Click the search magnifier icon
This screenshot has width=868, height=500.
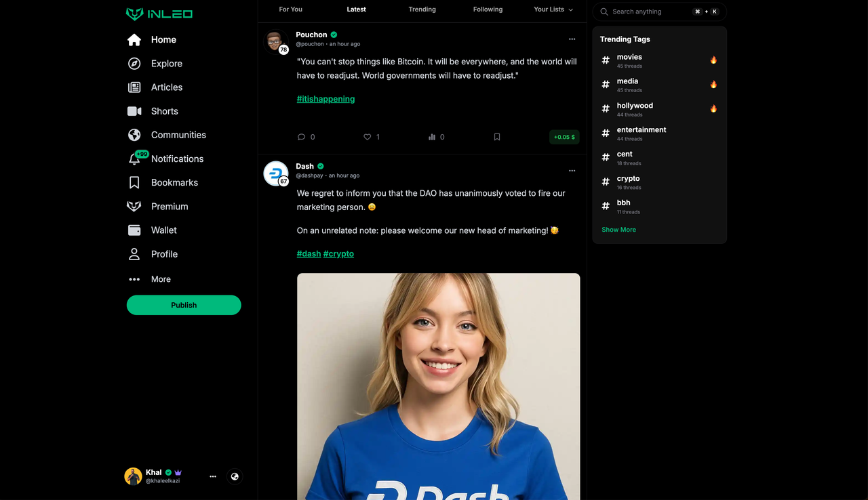pyautogui.click(x=604, y=12)
